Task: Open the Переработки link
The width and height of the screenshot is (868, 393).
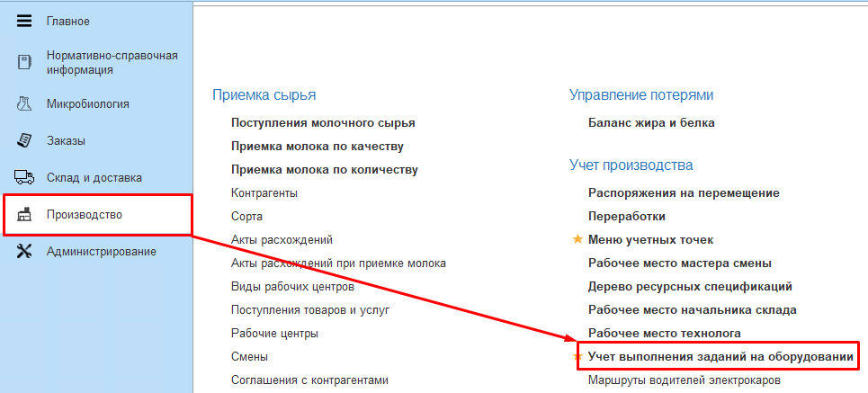Action: pos(627,217)
